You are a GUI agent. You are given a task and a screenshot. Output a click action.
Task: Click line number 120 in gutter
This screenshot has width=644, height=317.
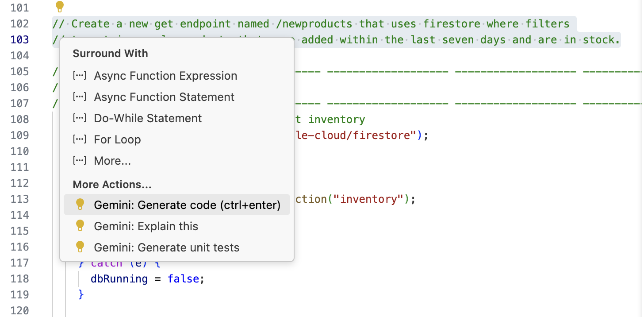[x=19, y=311]
